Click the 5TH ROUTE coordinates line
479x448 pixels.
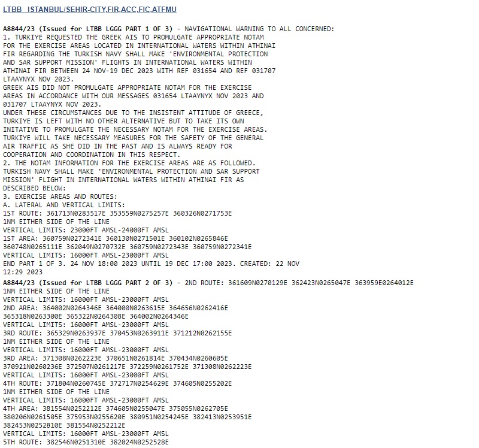pos(86,442)
